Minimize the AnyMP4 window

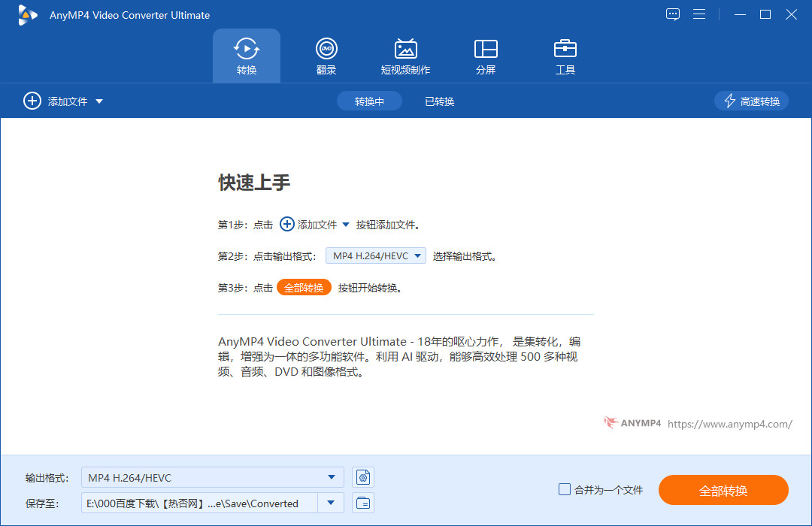pyautogui.click(x=740, y=14)
